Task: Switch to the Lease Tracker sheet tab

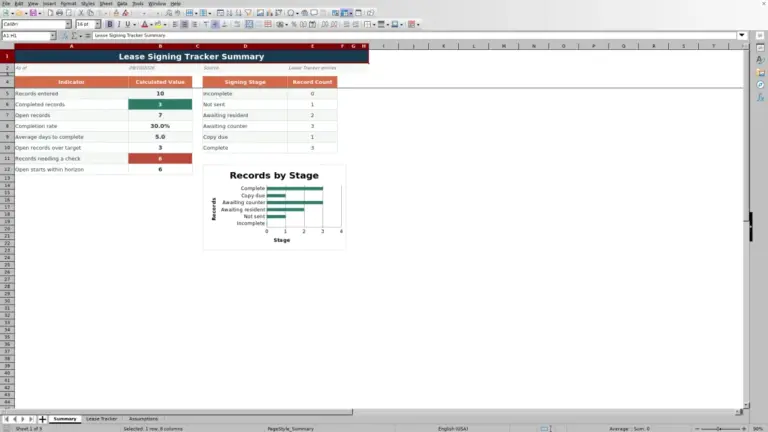Action: tap(101, 419)
